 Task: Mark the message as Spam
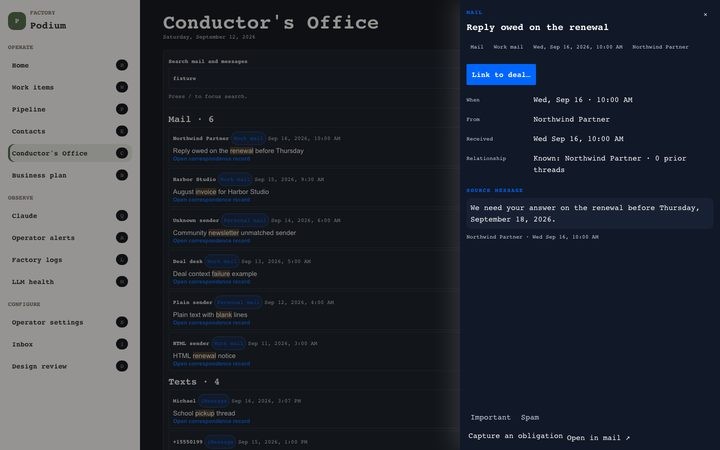pos(530,417)
